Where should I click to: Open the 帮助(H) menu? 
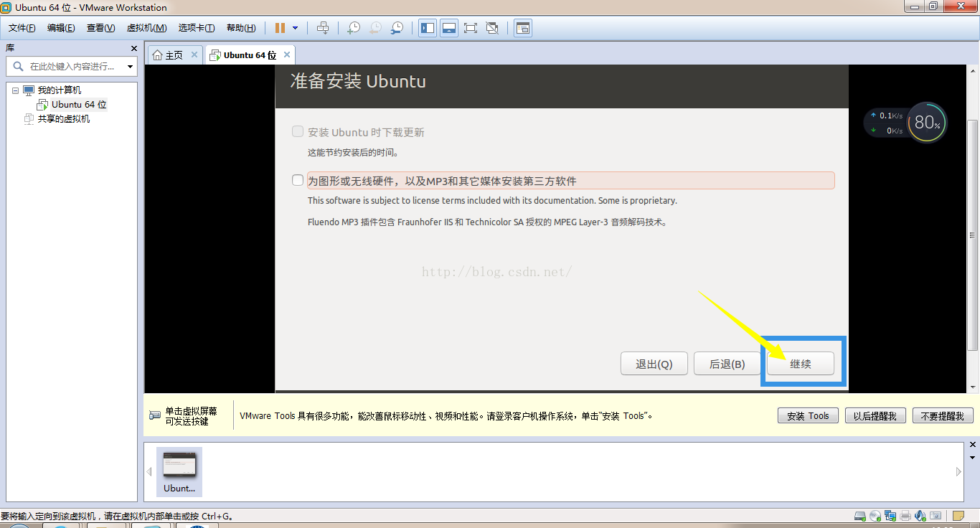(241, 28)
